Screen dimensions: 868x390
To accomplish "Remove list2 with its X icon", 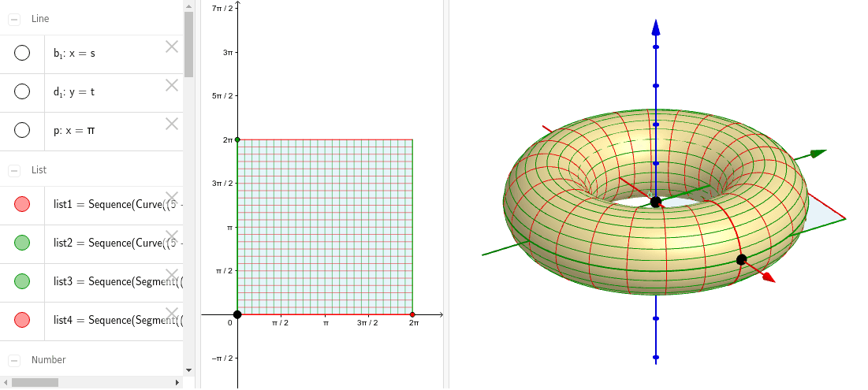I will (x=172, y=236).
